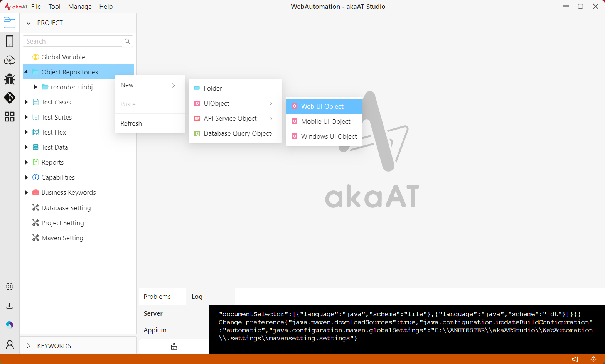Image resolution: width=605 pixels, height=364 pixels.
Task: Open the Tool menu
Action: [x=54, y=7]
